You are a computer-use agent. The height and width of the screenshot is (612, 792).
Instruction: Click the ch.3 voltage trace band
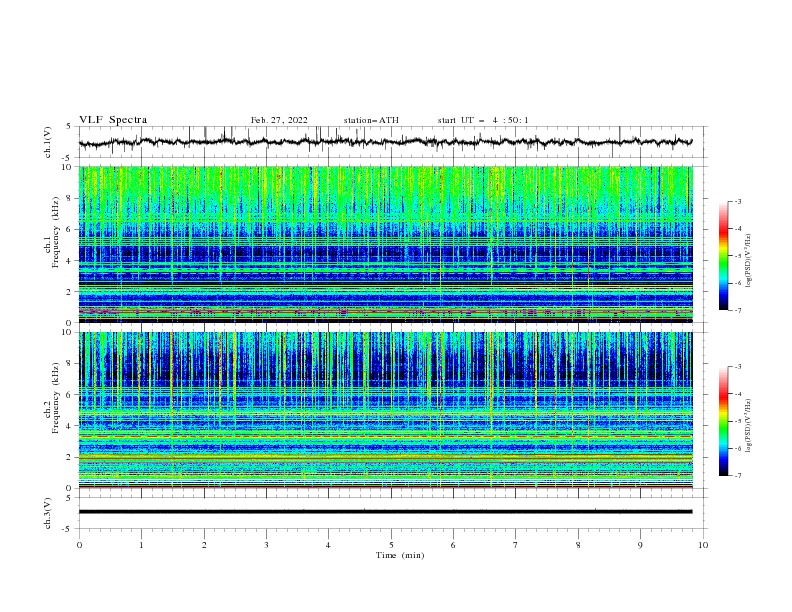pos(385,512)
